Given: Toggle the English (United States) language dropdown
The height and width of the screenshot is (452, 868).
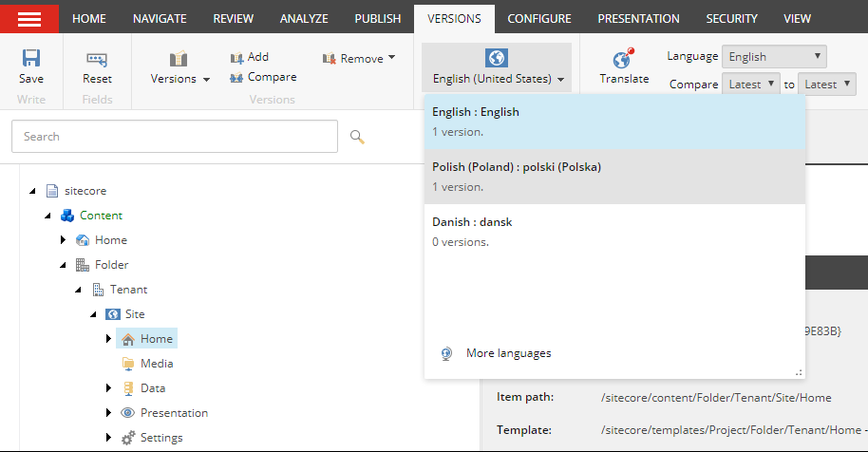Looking at the screenshot, I should [x=497, y=67].
